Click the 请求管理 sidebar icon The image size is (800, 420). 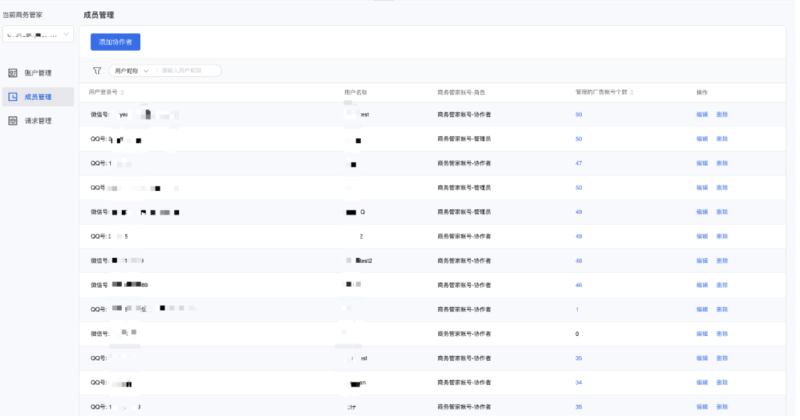click(x=13, y=121)
